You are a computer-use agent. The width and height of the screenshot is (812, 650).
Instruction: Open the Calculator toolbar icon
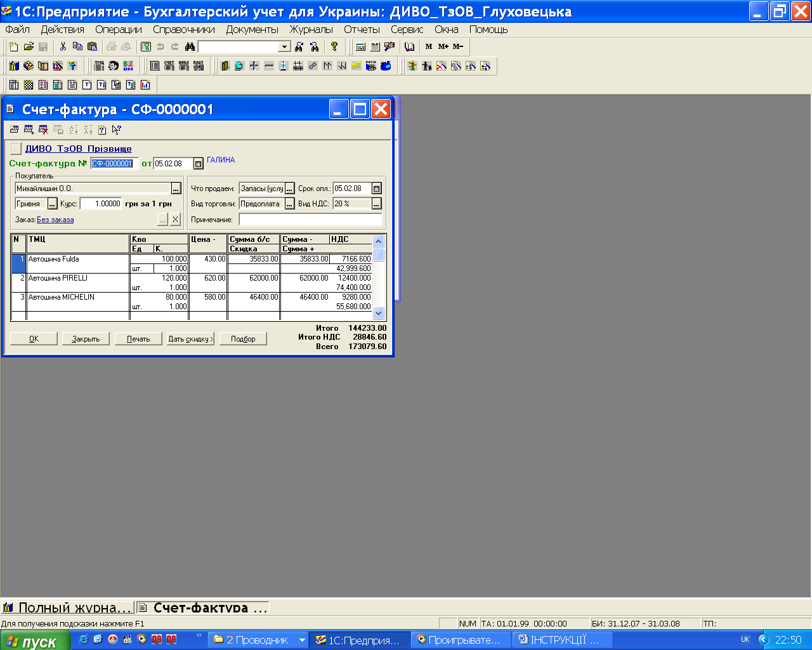click(360, 46)
